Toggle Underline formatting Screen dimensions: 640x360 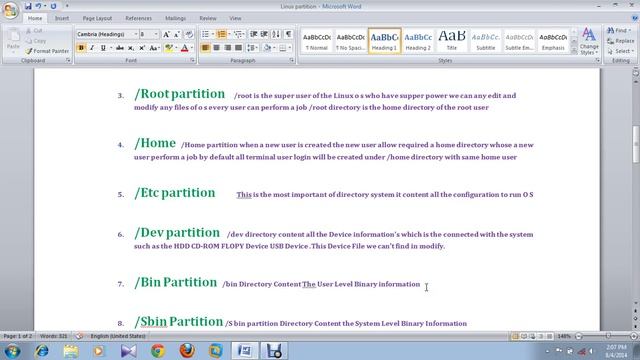103,48
